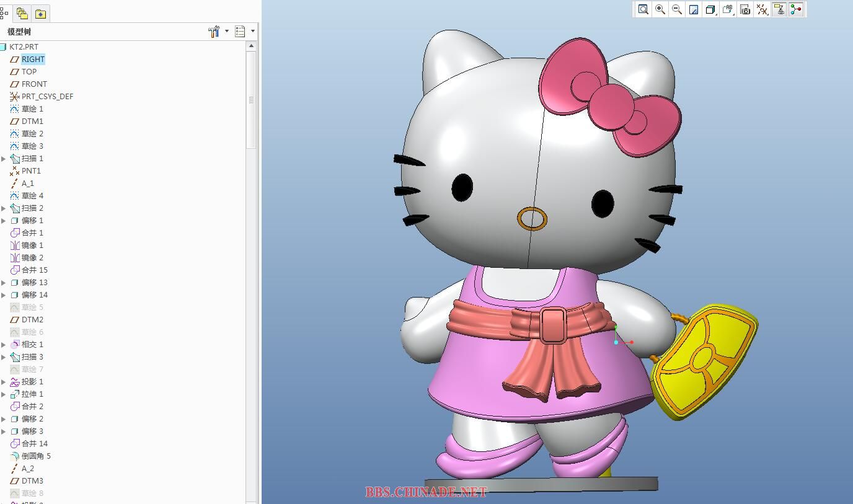Viewport: 853px width, 504px height.
Task: Expand the 相交 1 intersect feature
Action: [x=4, y=345]
